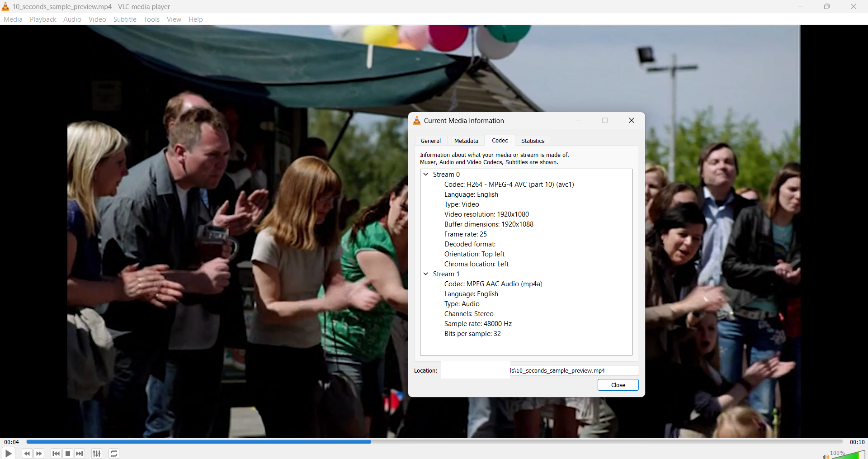Go to previous media in playlist
The width and height of the screenshot is (868, 459).
pyautogui.click(x=56, y=454)
